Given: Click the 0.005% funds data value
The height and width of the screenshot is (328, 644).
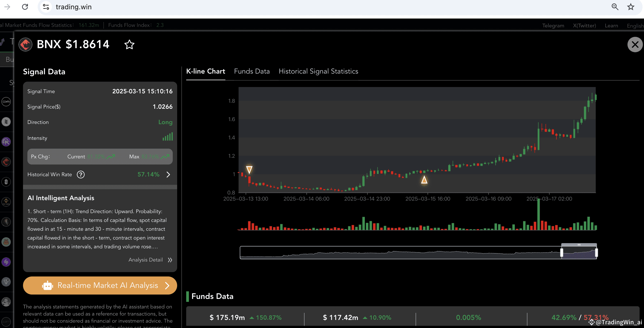Looking at the screenshot, I should (468, 317).
